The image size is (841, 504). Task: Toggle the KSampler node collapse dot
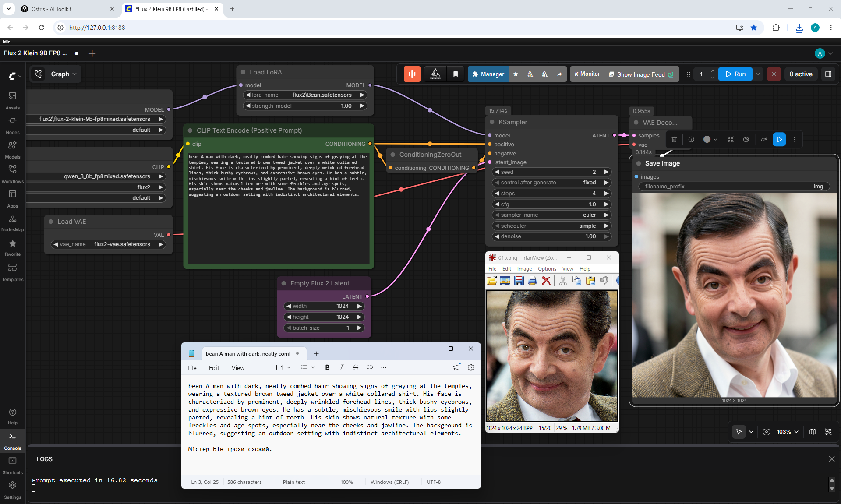(492, 122)
